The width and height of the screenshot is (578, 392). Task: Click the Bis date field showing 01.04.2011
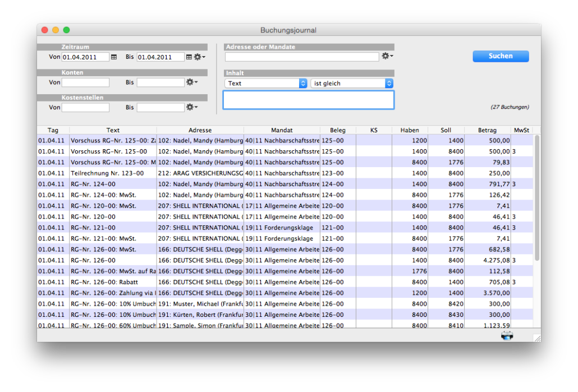pos(160,57)
